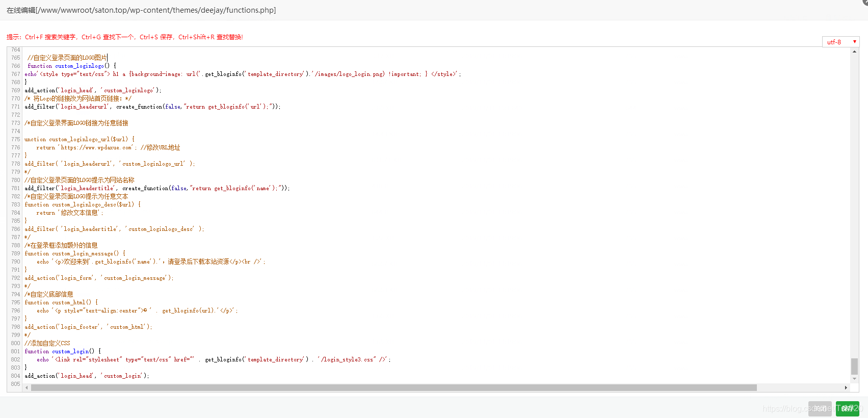
Task: Click echo text-align:center footer line
Action: 137,310
